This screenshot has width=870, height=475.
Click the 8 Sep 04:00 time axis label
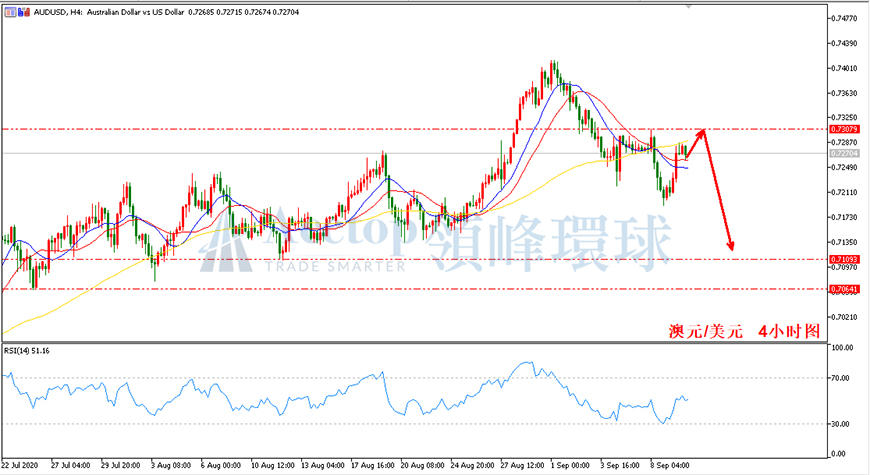(x=669, y=465)
